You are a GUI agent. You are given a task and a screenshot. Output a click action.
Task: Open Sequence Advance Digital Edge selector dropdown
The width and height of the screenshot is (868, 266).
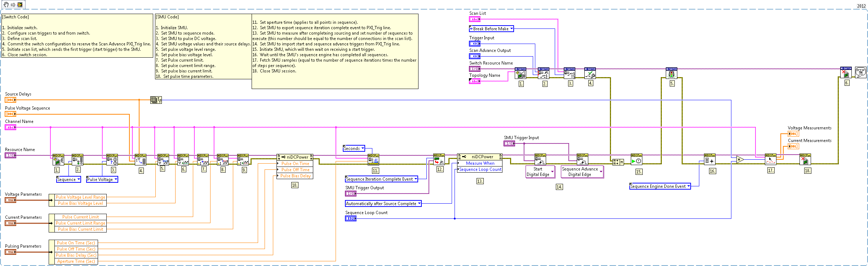pyautogui.click(x=601, y=172)
